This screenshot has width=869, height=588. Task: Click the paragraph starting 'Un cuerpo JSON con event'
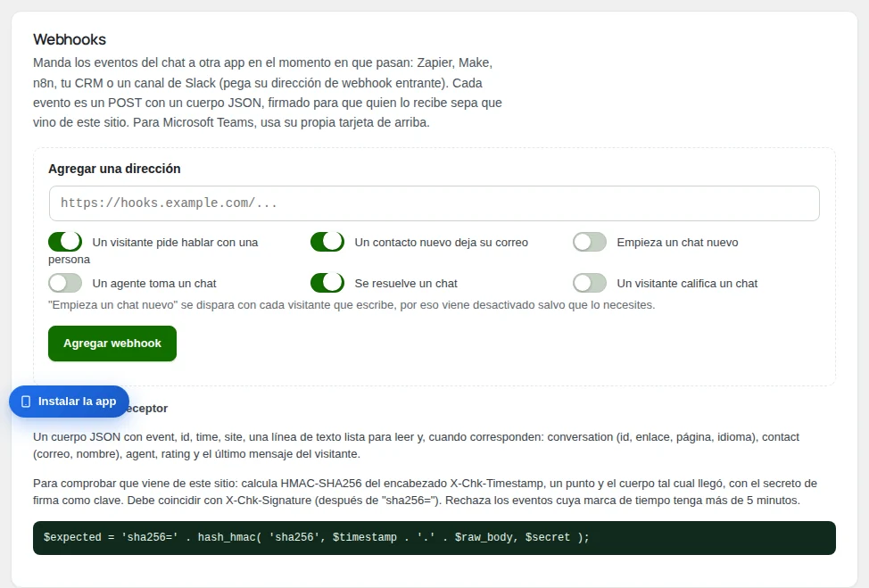click(x=416, y=445)
